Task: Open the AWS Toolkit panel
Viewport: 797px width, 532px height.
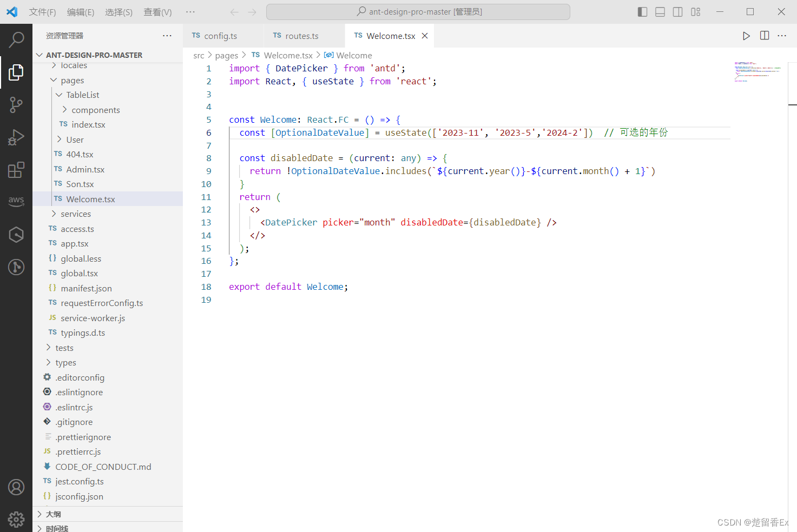Action: [16, 201]
